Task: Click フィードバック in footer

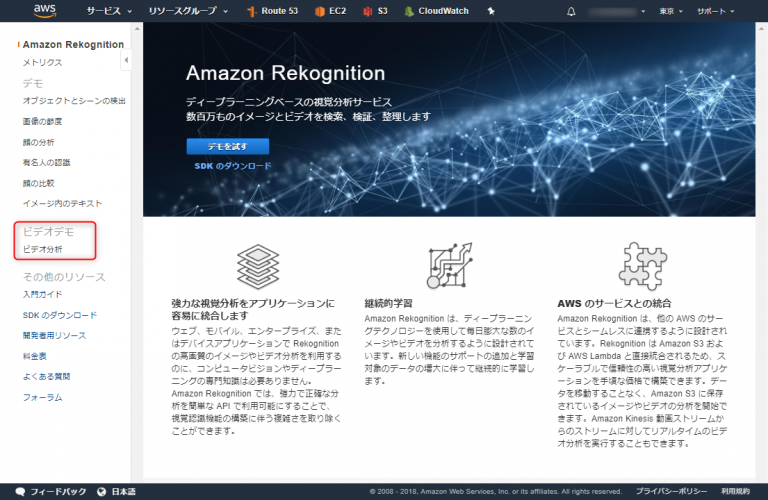Action: pyautogui.click(x=58, y=491)
